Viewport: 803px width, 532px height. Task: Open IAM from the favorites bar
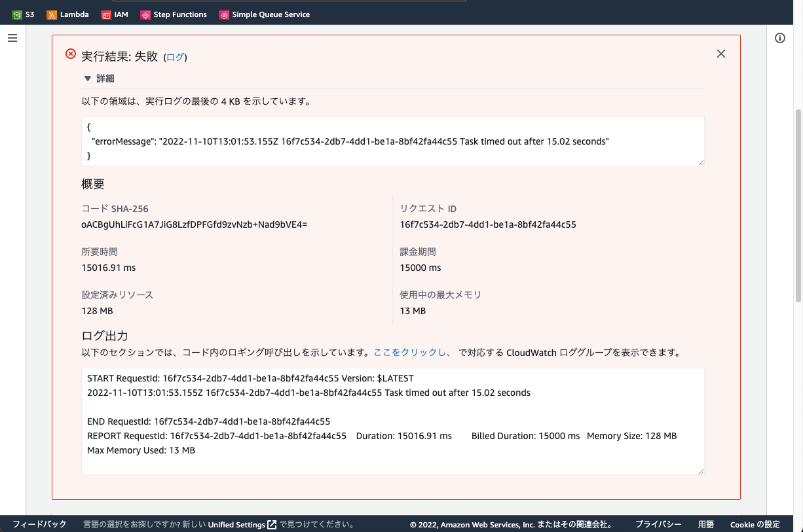115,13
